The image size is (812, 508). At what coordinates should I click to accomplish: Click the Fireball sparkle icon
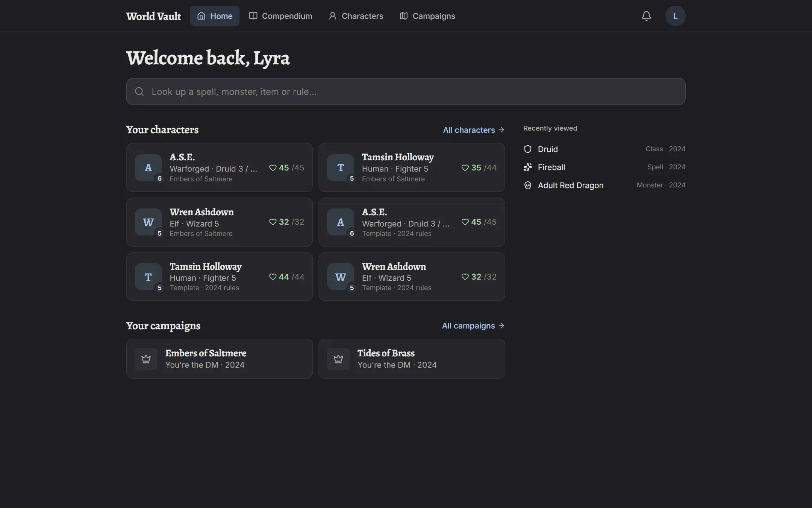click(528, 167)
